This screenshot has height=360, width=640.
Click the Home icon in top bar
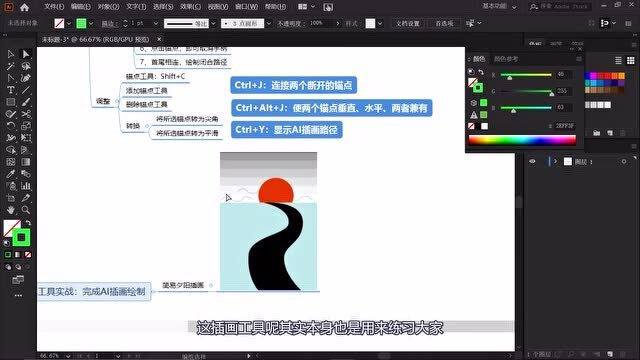(x=24, y=7)
